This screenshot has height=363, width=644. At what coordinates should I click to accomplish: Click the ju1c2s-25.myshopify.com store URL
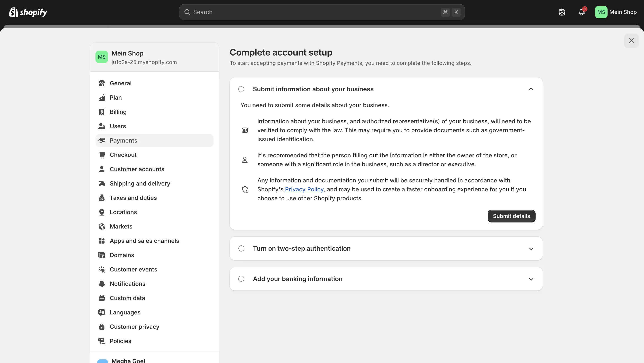point(144,62)
